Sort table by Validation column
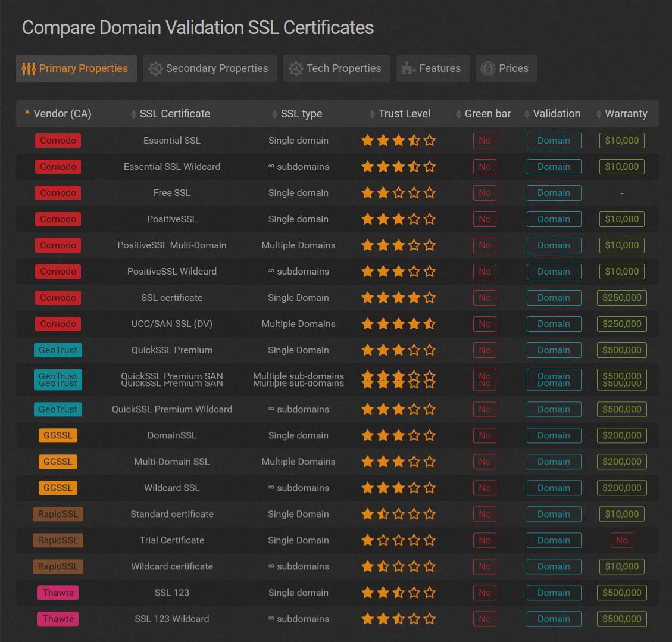 (x=552, y=114)
